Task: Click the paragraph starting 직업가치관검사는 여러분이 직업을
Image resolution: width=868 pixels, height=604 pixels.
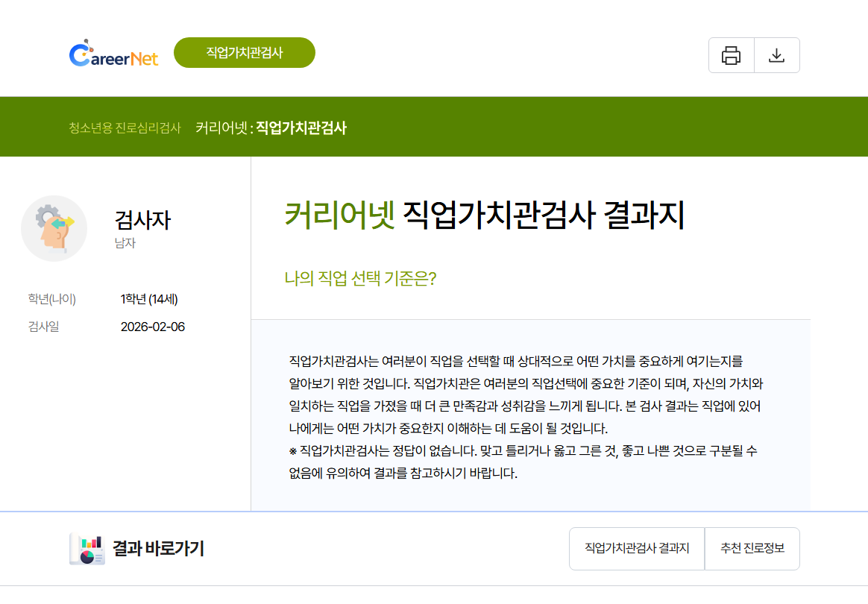Action: click(x=526, y=394)
